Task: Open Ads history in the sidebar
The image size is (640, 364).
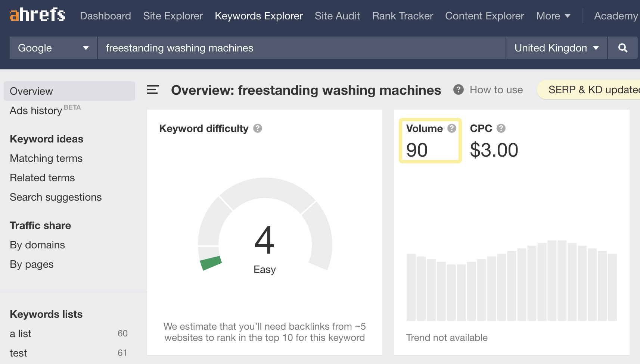Action: [x=36, y=111]
